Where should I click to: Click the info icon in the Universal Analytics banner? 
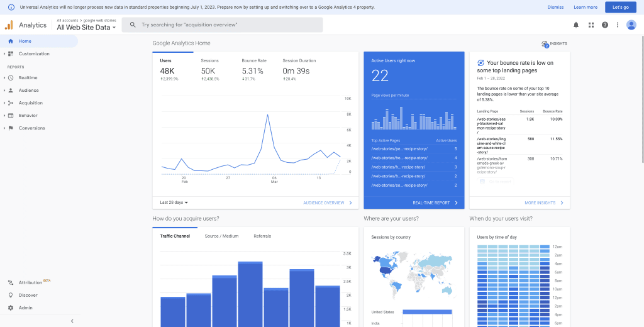tap(11, 7)
